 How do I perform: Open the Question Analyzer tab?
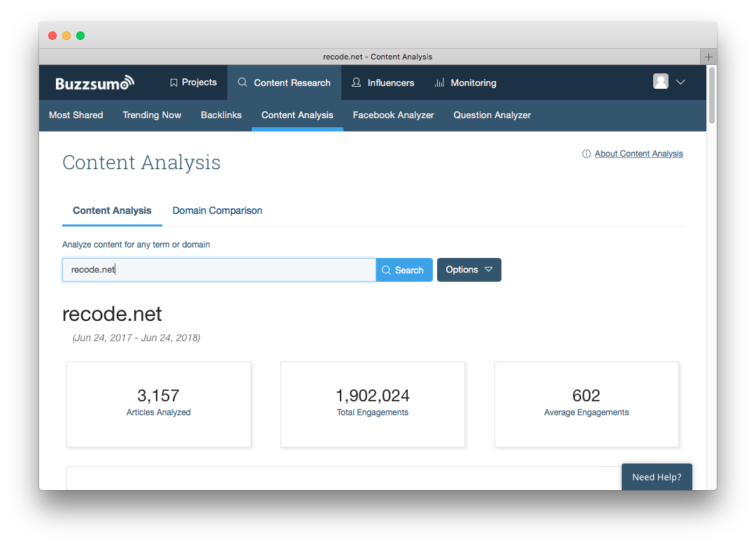click(x=492, y=115)
